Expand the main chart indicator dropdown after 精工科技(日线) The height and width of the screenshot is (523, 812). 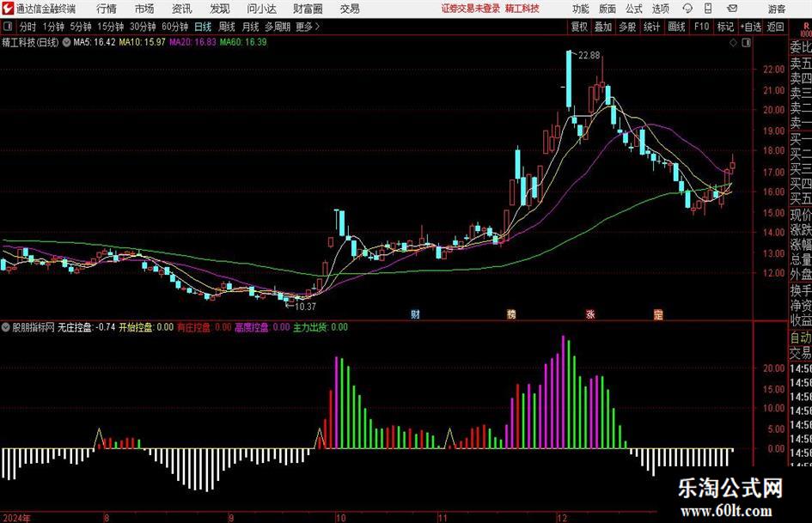coord(66,42)
